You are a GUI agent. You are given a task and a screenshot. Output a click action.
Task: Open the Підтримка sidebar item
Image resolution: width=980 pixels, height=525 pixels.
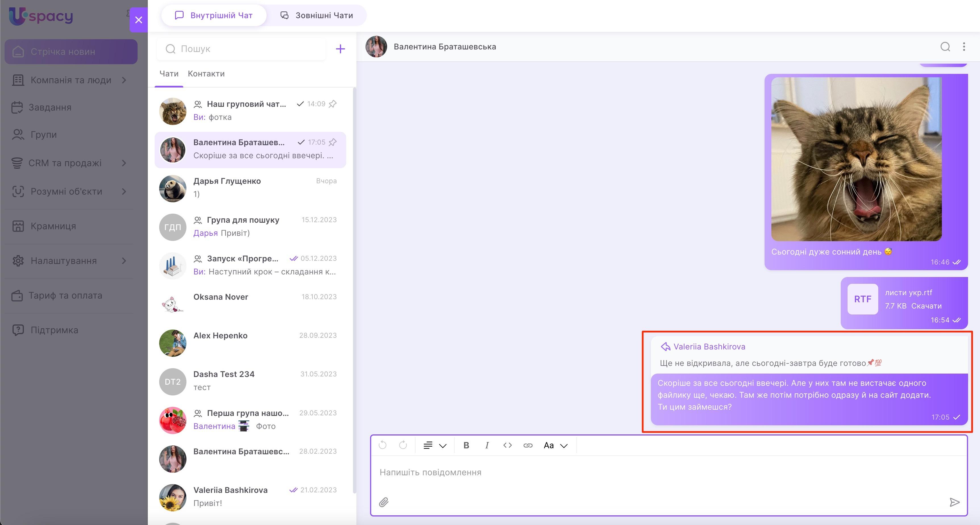click(54, 330)
